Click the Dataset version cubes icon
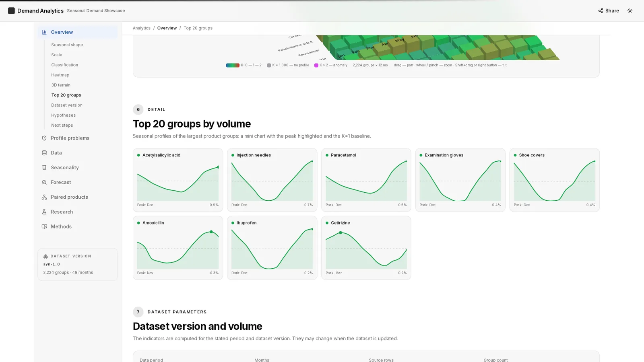This screenshot has width=644, height=362. pyautogui.click(x=45, y=256)
